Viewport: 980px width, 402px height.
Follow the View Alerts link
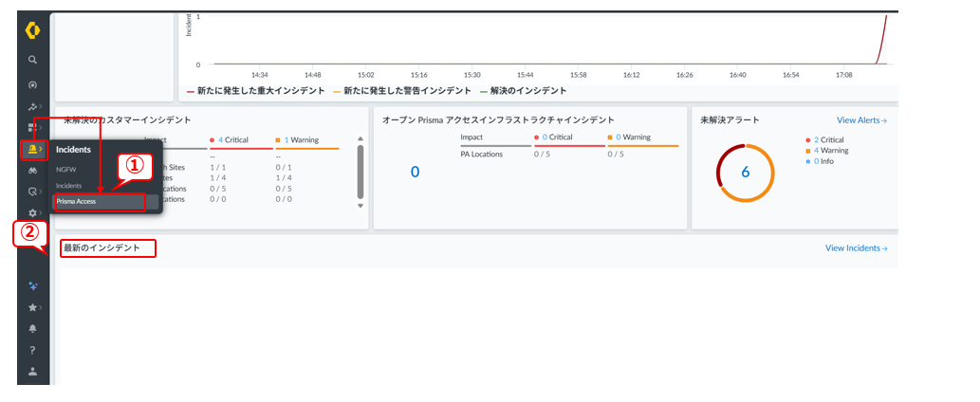[x=861, y=119]
